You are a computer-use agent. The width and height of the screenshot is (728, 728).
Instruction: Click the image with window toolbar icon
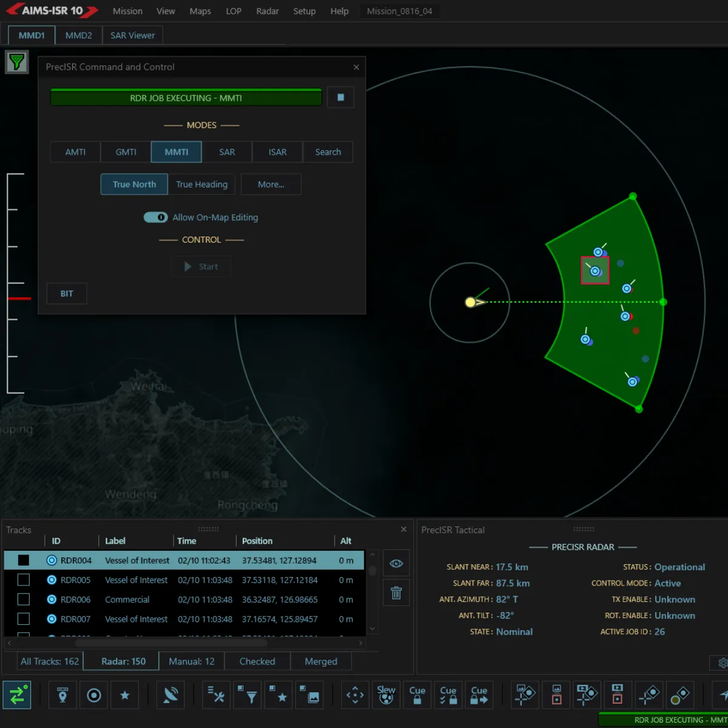pos(309,695)
